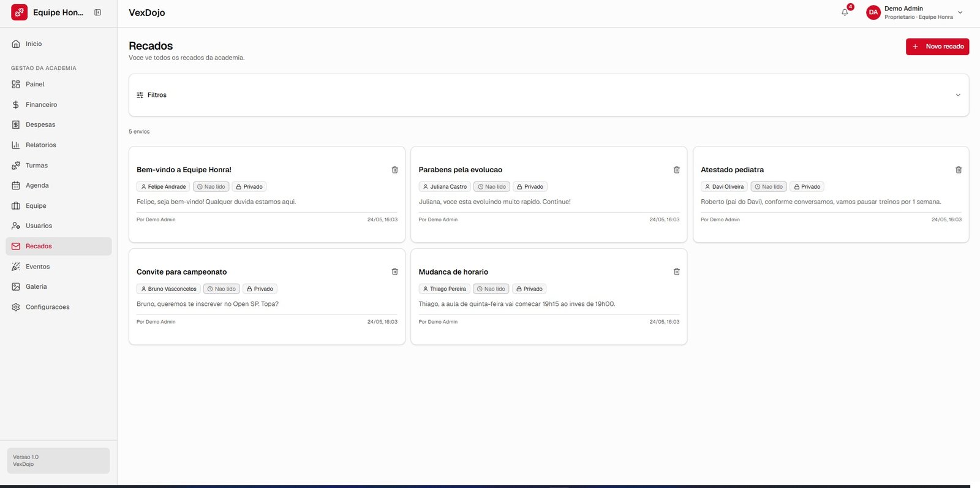
Task: Click the Juliana Castro recipient tag
Action: pyautogui.click(x=445, y=187)
